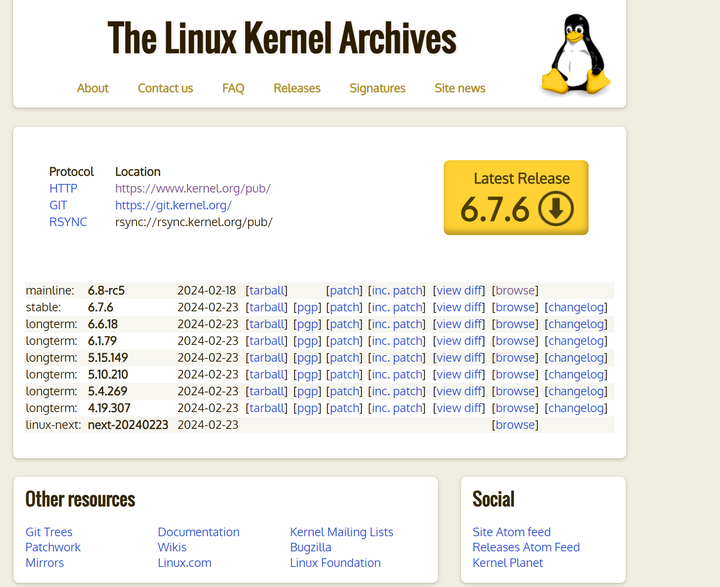The image size is (720, 587).
Task: Open the FAQ page
Action: click(x=233, y=88)
